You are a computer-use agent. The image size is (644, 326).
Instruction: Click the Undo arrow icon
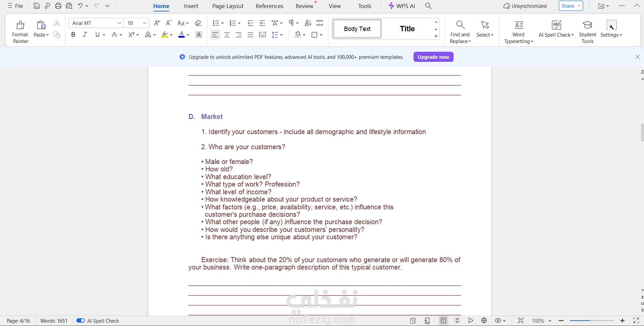coord(80,6)
